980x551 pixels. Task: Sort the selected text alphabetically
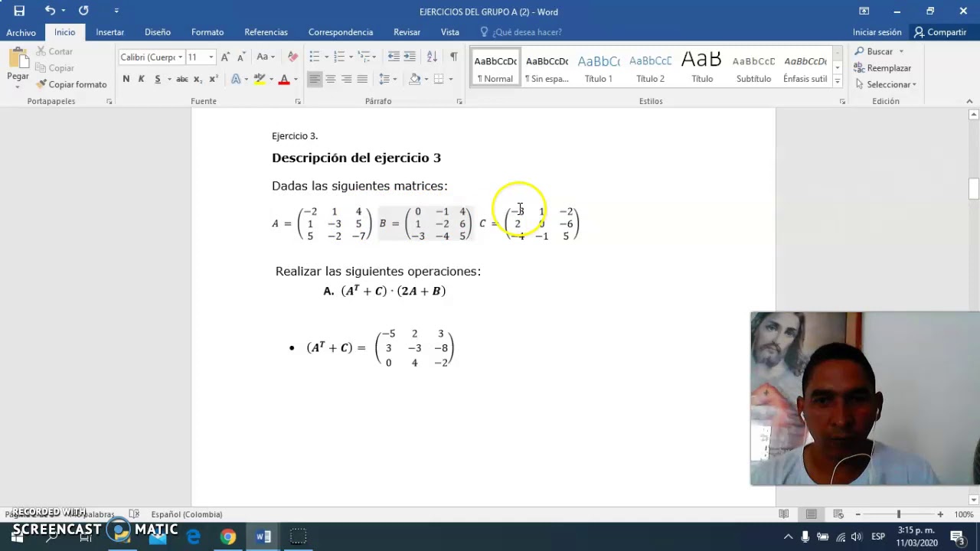[x=432, y=57]
